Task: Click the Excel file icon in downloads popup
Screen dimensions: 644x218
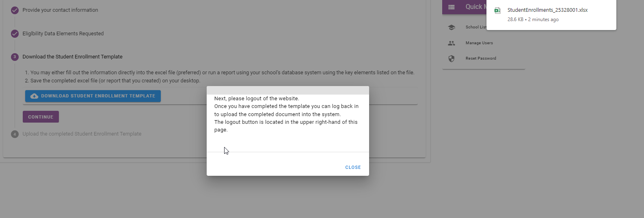Action: (x=497, y=11)
